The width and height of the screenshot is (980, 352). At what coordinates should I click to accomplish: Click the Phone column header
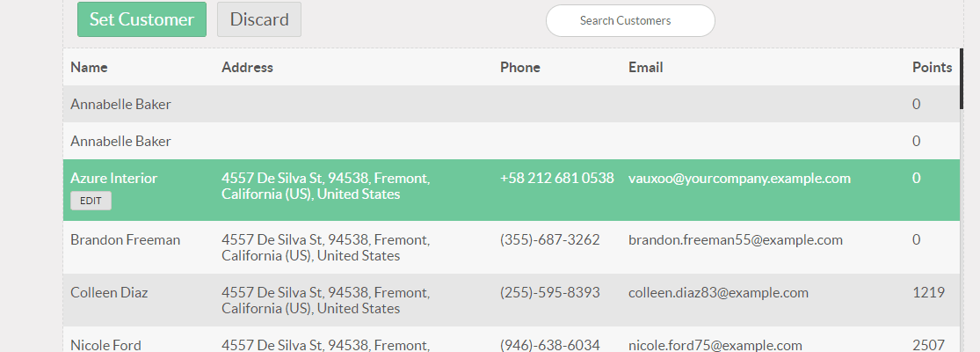coord(519,67)
